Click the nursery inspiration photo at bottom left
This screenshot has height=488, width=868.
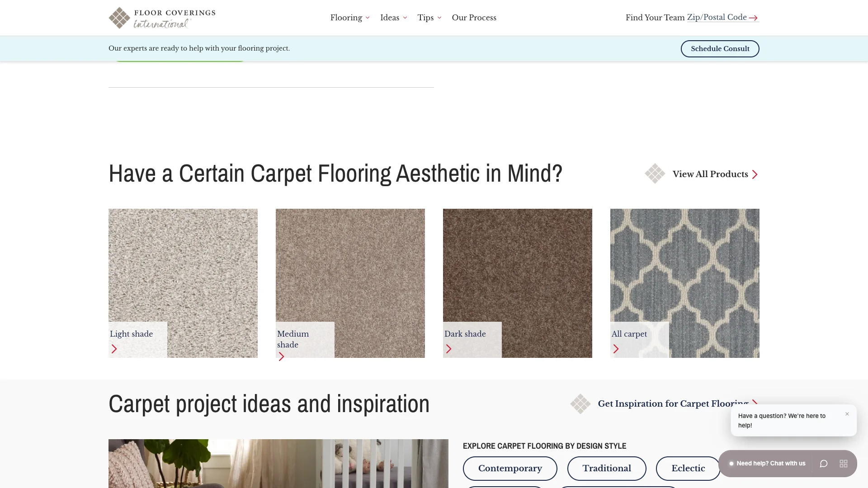coord(278,463)
